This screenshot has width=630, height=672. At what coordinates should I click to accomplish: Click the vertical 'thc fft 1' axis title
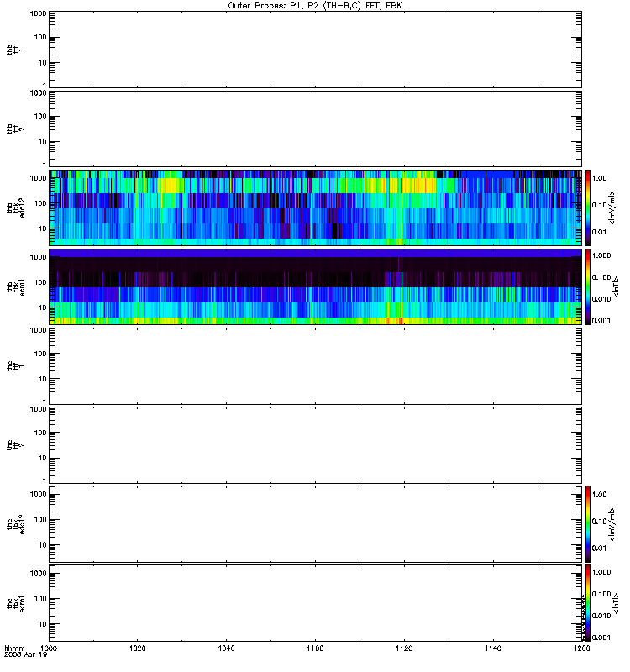click(x=16, y=366)
